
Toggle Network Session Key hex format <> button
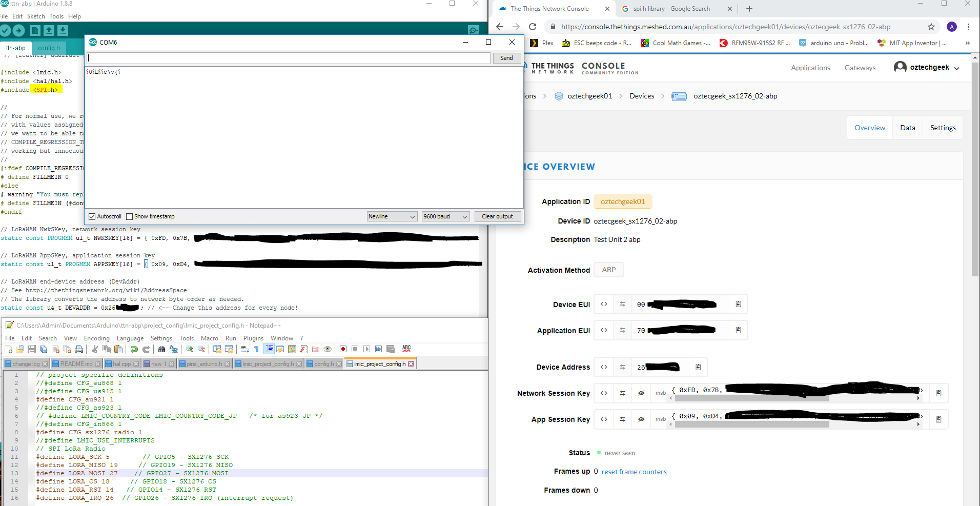click(604, 393)
